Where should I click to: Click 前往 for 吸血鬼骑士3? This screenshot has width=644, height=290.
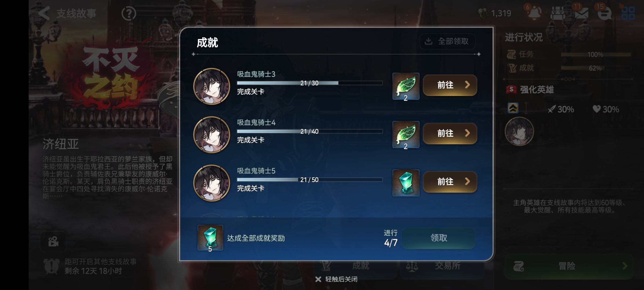450,85
